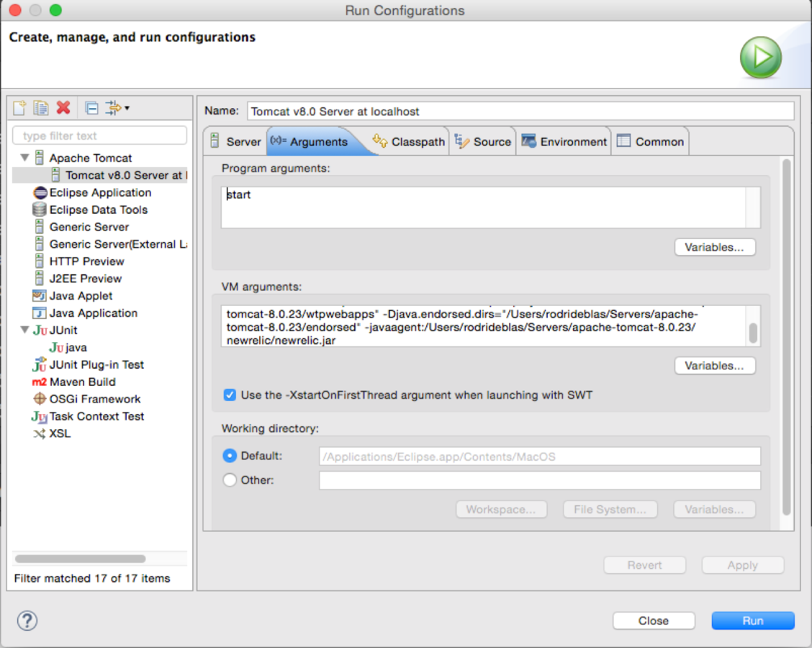This screenshot has width=812, height=648.
Task: Click the Eclipse Data Tools database icon
Action: [x=40, y=210]
